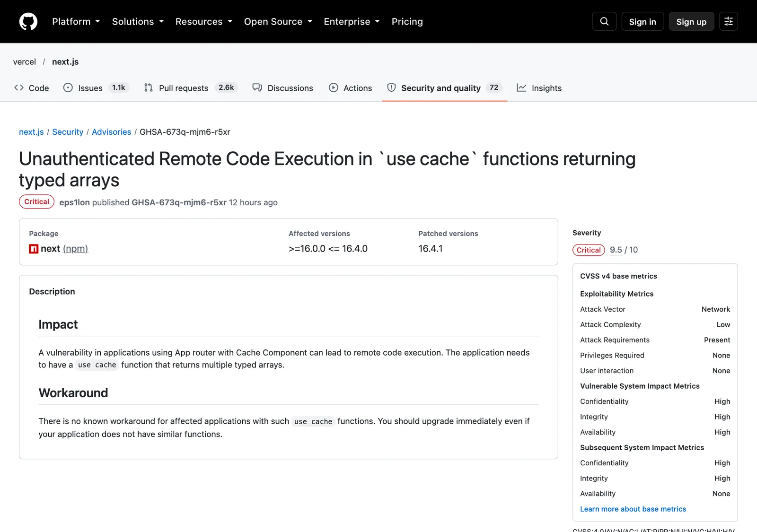Click the Sign in button

point(643,22)
